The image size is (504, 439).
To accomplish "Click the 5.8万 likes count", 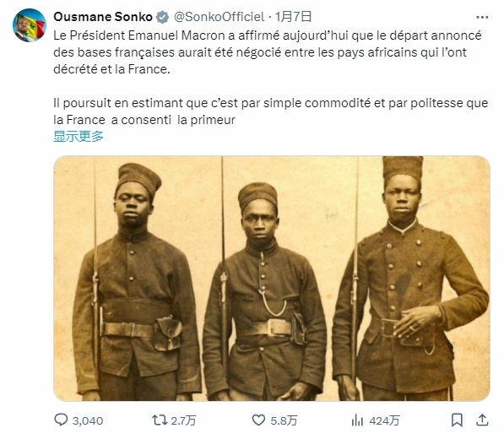I will pyautogui.click(x=284, y=420).
